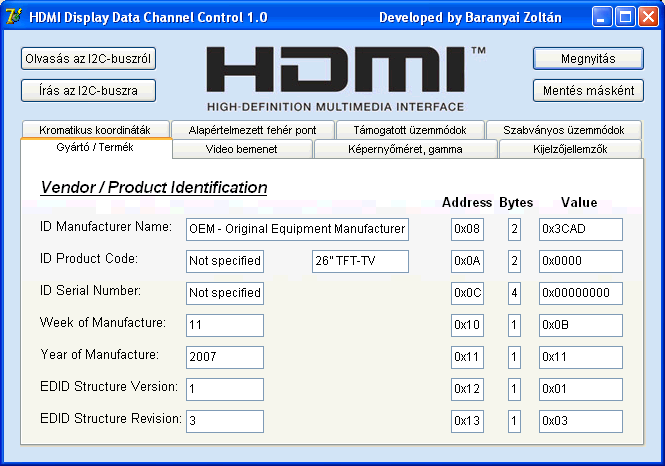Open Kijelzőjellemzők tab
The height and width of the screenshot is (466, 665).
pos(570,149)
